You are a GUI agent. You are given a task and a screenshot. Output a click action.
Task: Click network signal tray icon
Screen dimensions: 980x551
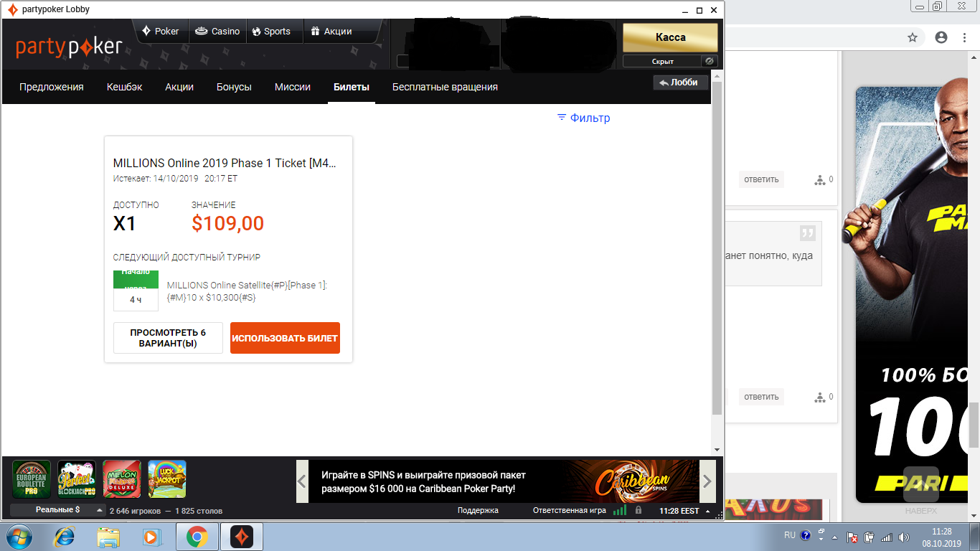tap(887, 537)
